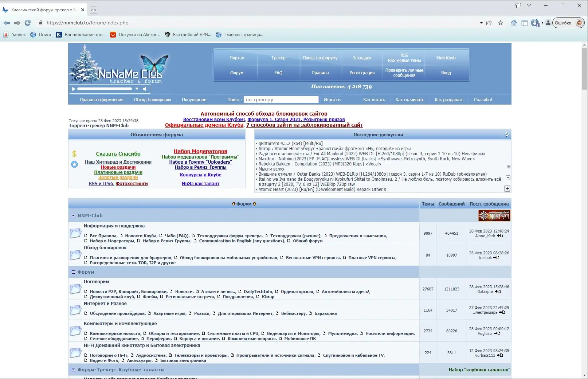The image size is (588, 379).
Task: Go to last post by Vugluscr
Action: pyautogui.click(x=497, y=333)
